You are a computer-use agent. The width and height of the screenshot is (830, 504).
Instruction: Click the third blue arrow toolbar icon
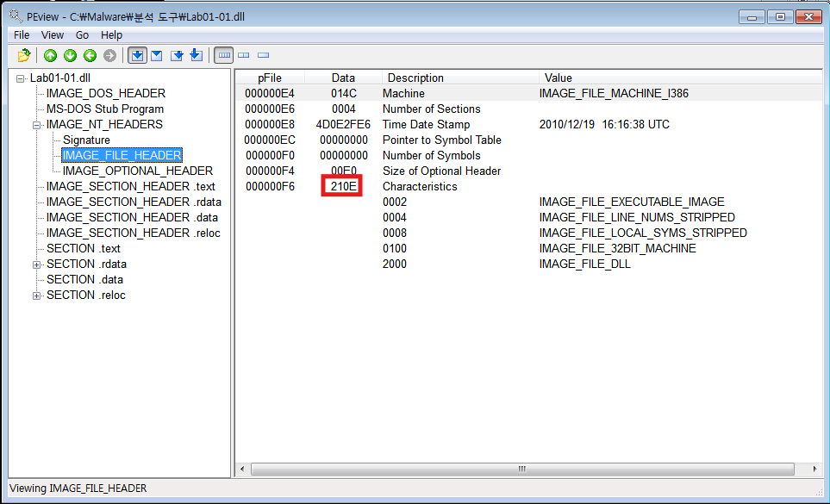[177, 55]
